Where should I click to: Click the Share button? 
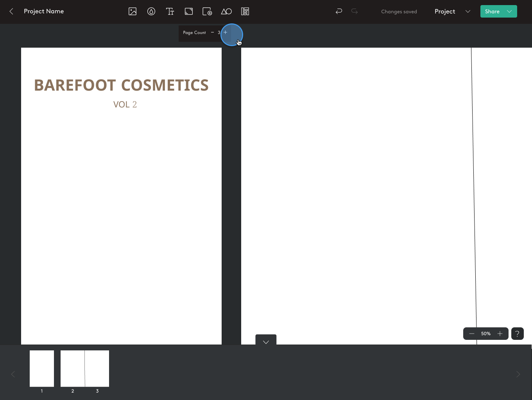click(492, 11)
